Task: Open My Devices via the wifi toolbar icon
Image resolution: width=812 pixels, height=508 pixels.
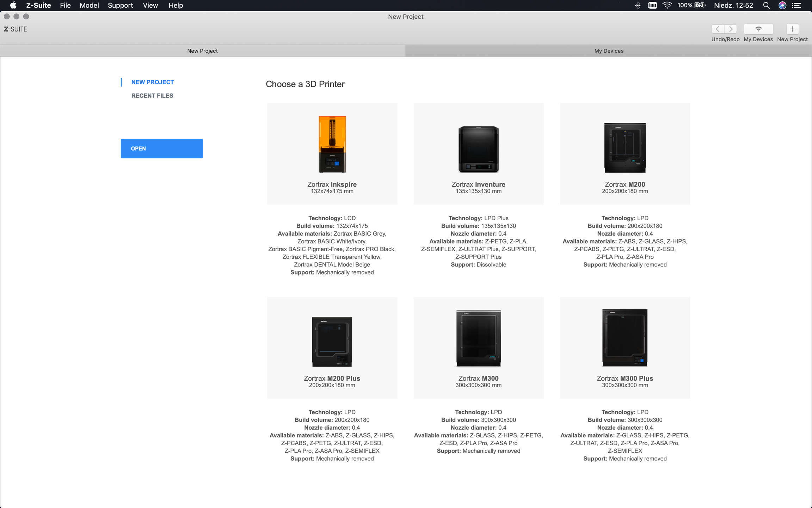Action: [x=758, y=29]
